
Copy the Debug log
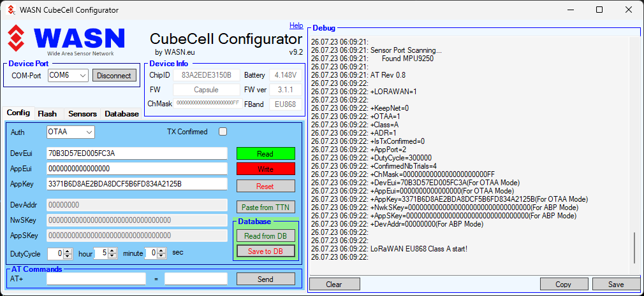(x=563, y=284)
